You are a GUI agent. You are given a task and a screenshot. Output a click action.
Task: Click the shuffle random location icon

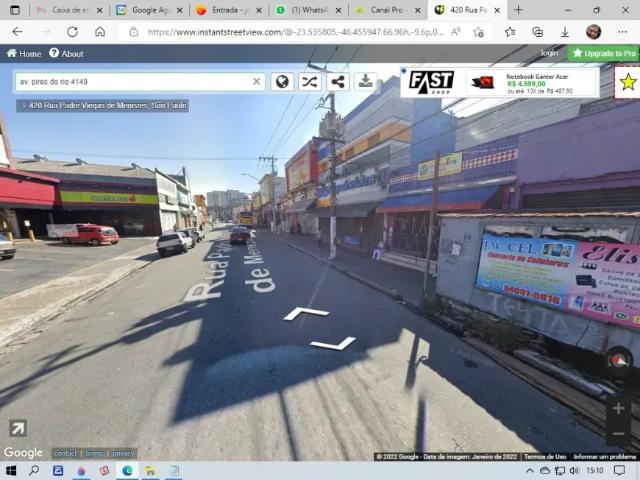310,82
